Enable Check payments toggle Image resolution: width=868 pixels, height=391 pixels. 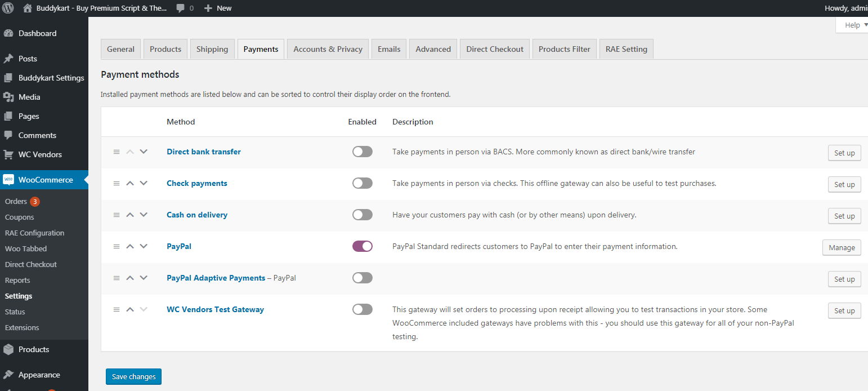363,183
